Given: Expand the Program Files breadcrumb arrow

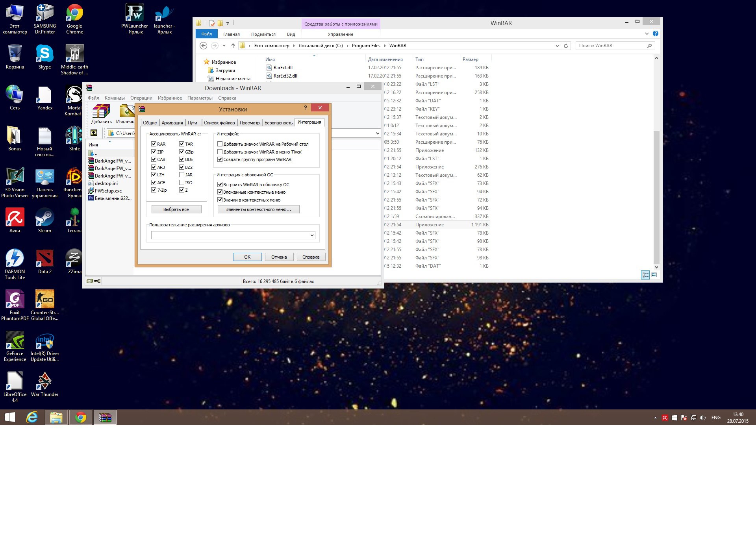Looking at the screenshot, I should [385, 46].
